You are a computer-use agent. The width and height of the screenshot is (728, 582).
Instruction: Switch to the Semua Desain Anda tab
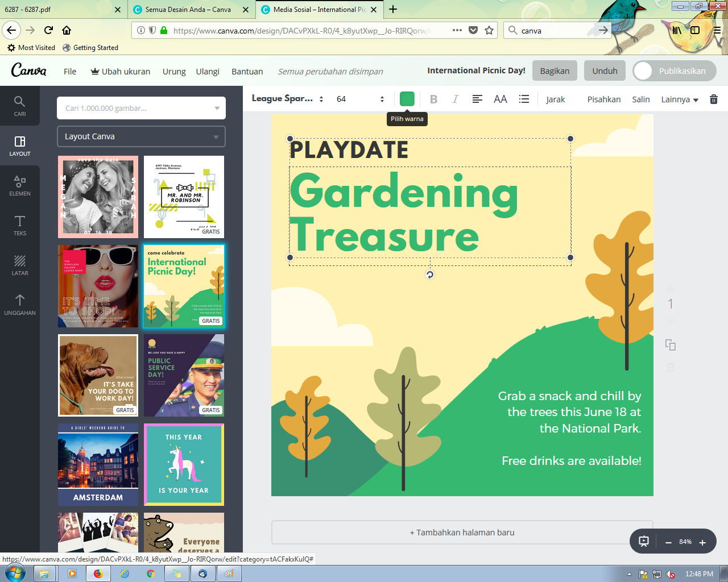pos(188,10)
